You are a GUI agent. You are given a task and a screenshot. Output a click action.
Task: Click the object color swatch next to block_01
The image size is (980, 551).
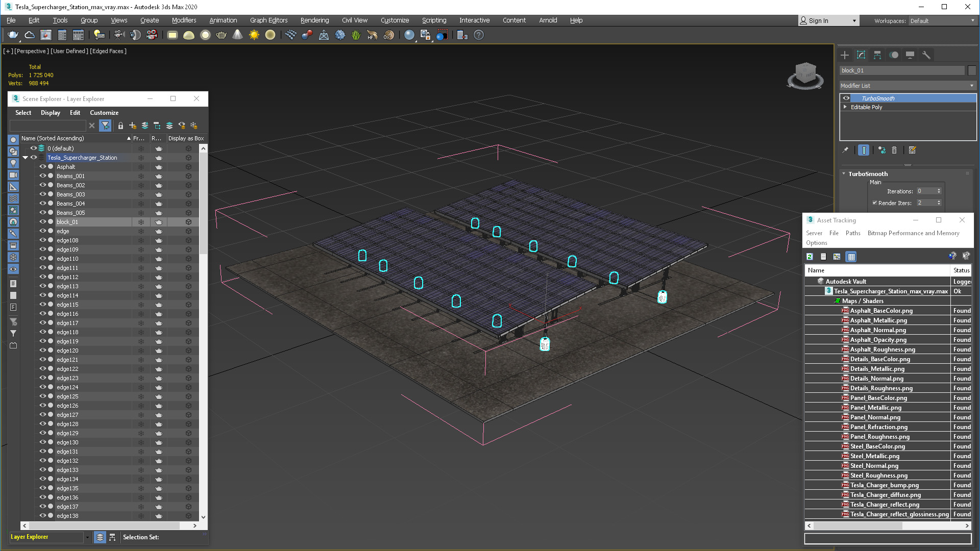point(972,70)
